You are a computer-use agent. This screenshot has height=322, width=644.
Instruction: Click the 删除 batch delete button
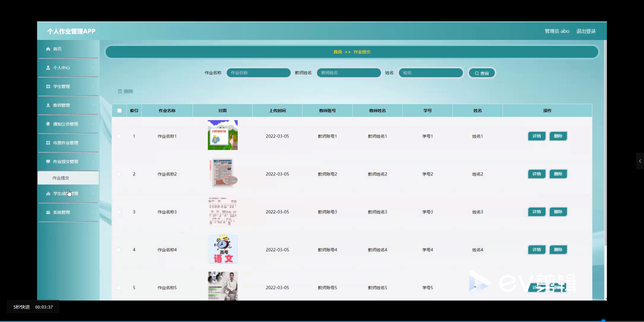coord(125,91)
